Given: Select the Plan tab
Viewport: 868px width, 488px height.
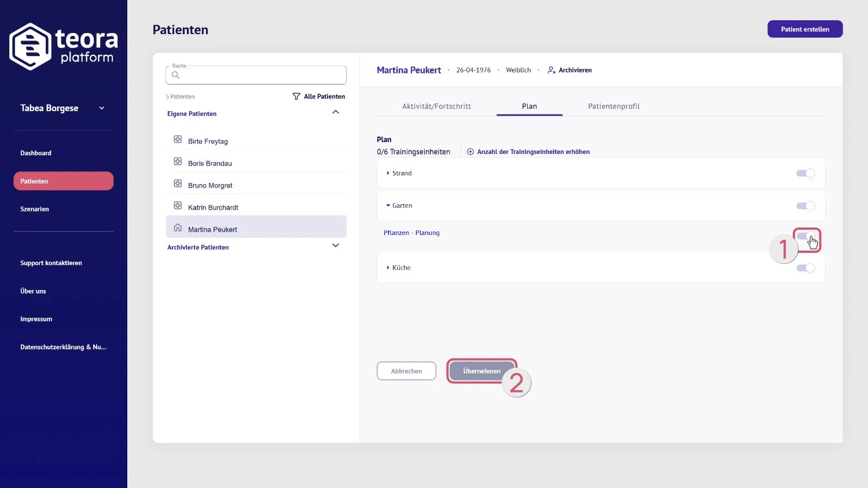Looking at the screenshot, I should (529, 107).
